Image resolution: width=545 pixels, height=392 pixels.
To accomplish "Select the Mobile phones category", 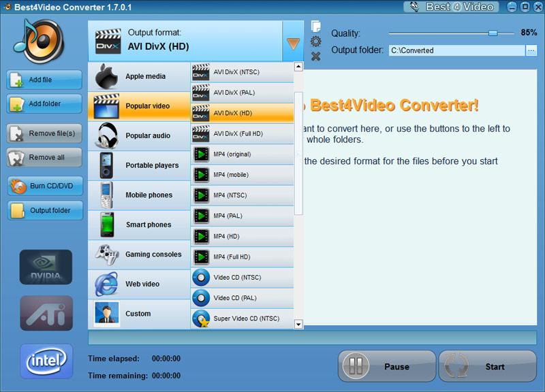I will tap(139, 195).
